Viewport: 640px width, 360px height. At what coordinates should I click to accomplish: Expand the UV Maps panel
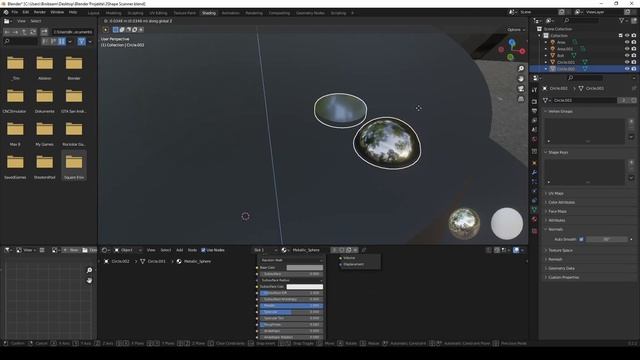556,193
